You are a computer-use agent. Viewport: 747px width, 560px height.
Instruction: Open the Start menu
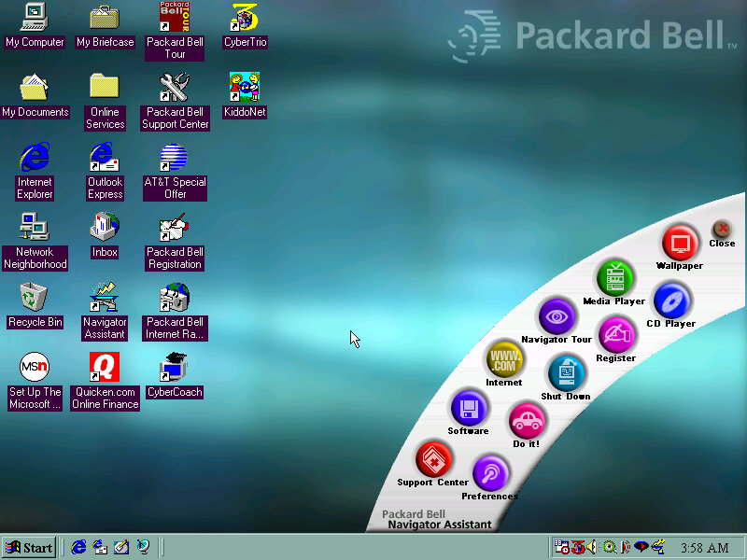pyautogui.click(x=29, y=547)
